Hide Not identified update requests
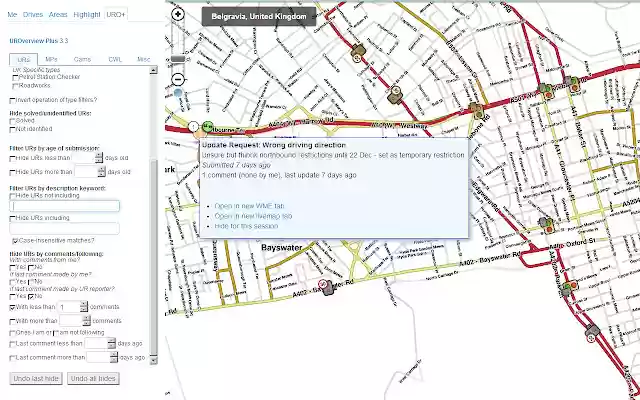 [x=12, y=129]
